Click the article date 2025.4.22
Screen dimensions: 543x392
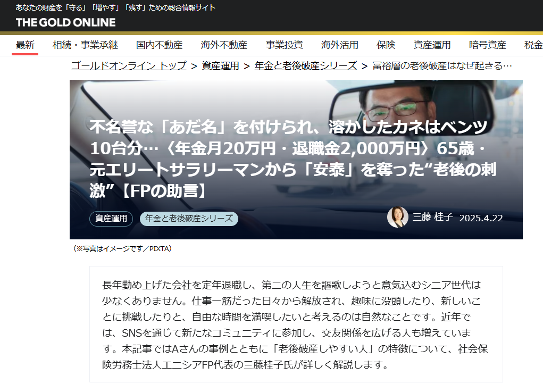click(x=481, y=218)
